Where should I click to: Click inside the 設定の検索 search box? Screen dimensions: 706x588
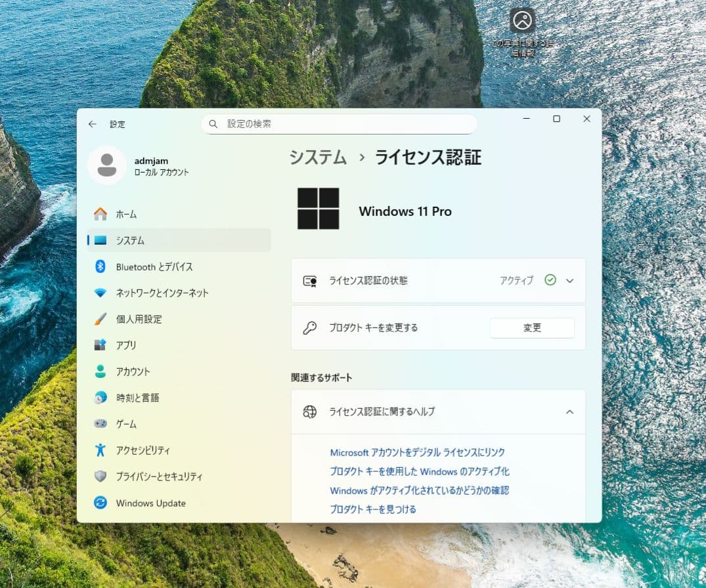(339, 123)
